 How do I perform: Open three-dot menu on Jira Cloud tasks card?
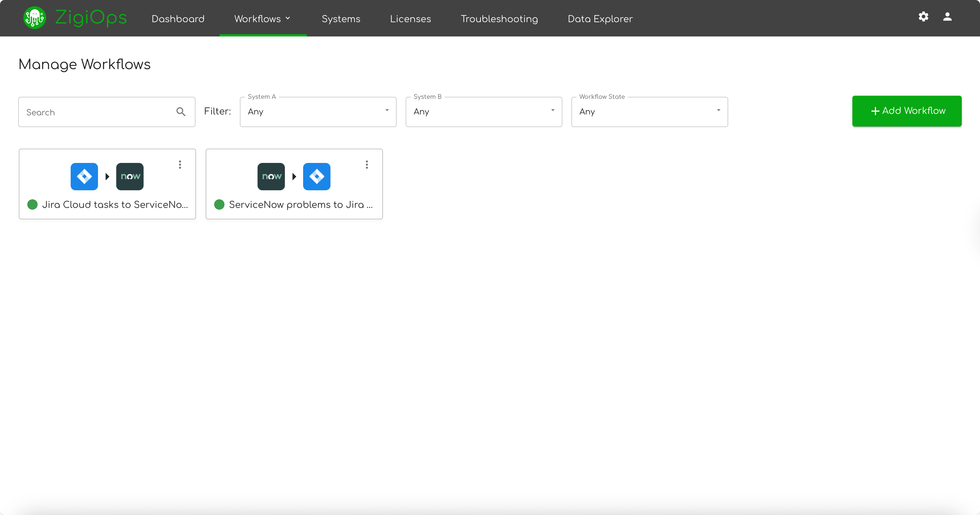180,165
